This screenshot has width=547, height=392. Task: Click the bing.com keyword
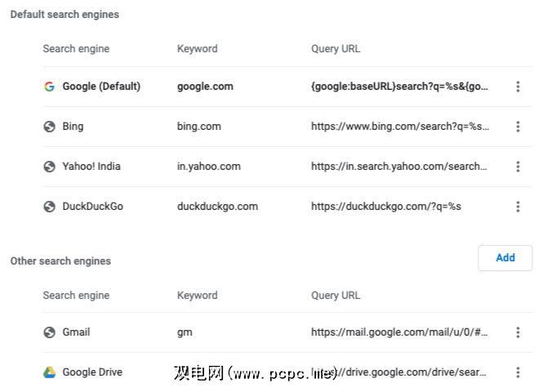pos(199,127)
